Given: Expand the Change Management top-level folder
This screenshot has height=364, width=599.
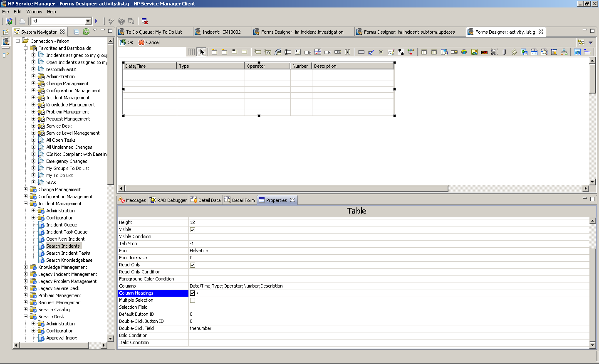Looking at the screenshot, I should [x=26, y=189].
